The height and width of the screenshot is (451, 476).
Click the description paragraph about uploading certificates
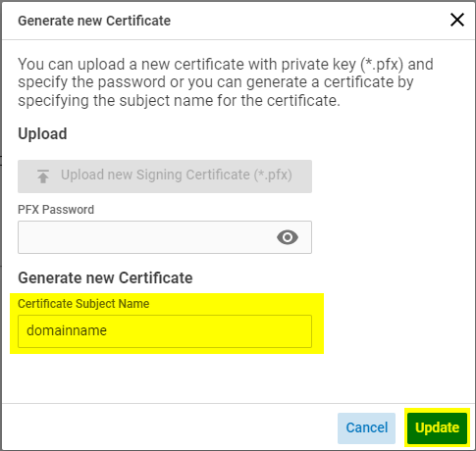tap(226, 82)
